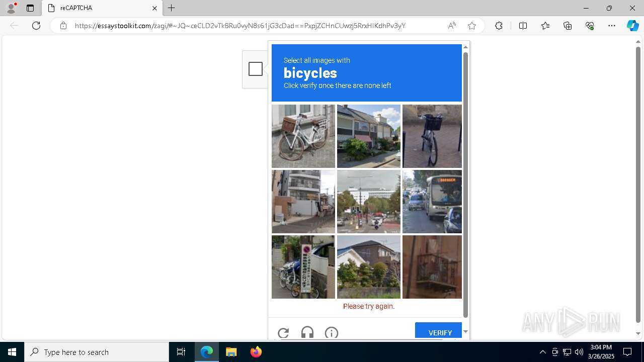The width and height of the screenshot is (644, 362).
Task: Open Windows Start menu
Action: pos(12,352)
